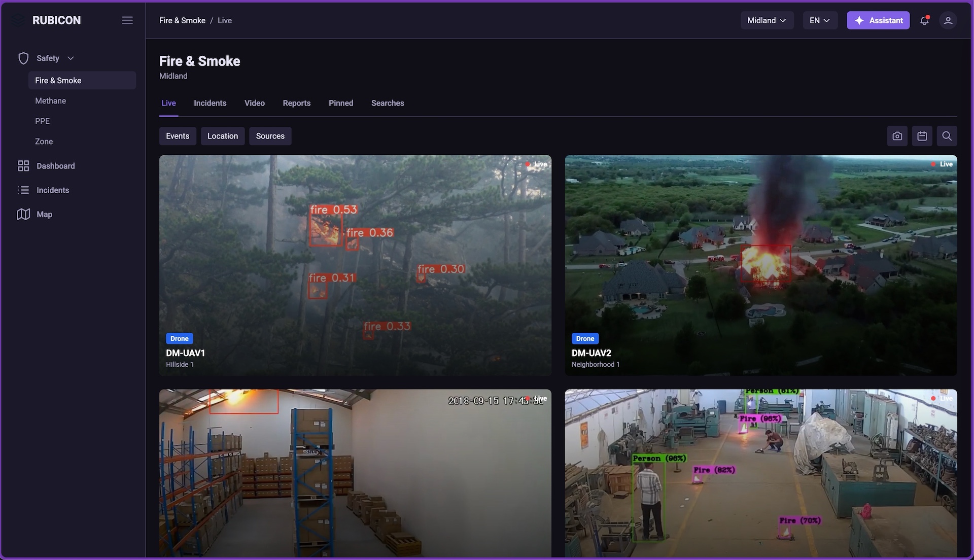Click the Safety shield icon
The image size is (974, 560).
[x=23, y=58]
